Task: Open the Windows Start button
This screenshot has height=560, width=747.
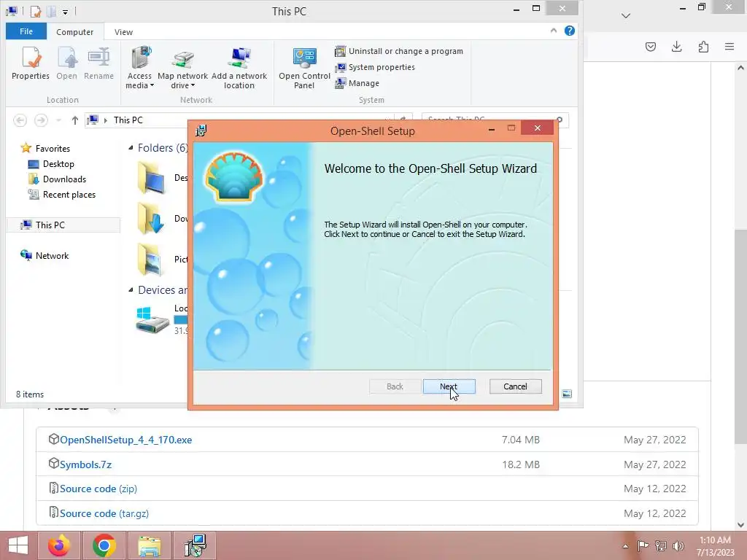Action: coord(18,545)
